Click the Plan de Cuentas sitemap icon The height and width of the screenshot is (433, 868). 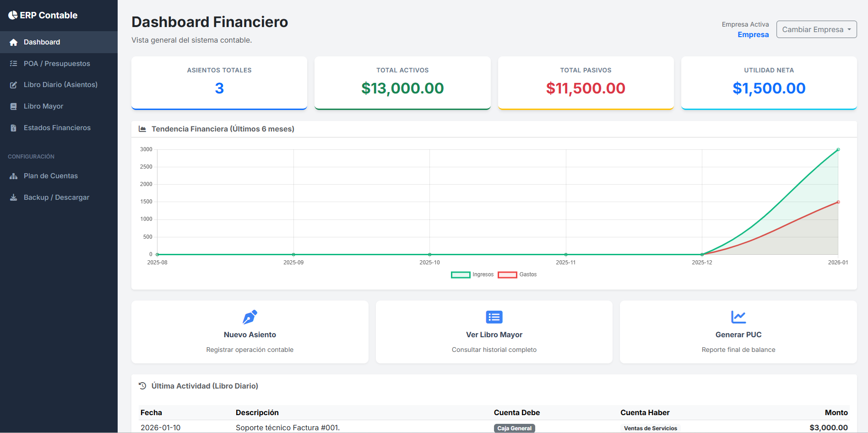coord(14,176)
